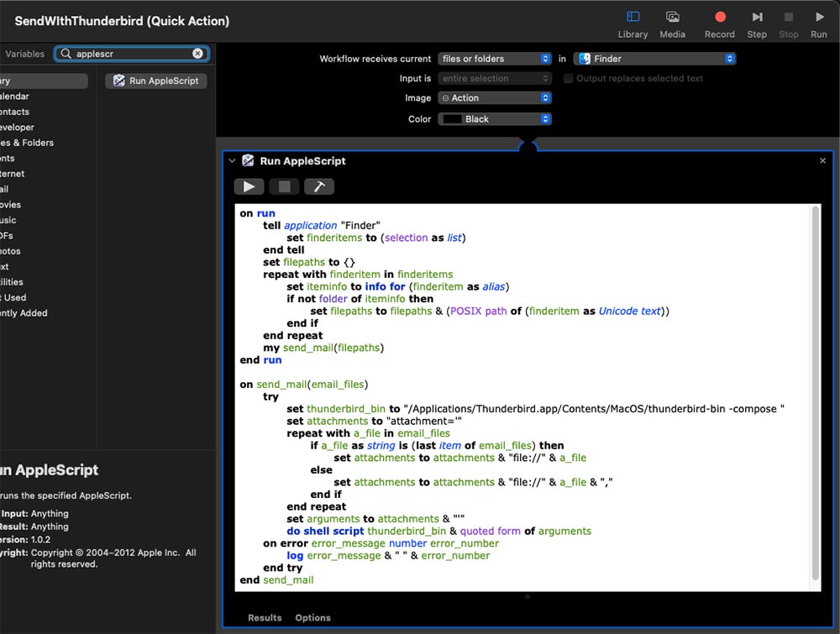The height and width of the screenshot is (634, 840).
Task: Compile the script using the hammer icon
Action: pyautogui.click(x=319, y=186)
